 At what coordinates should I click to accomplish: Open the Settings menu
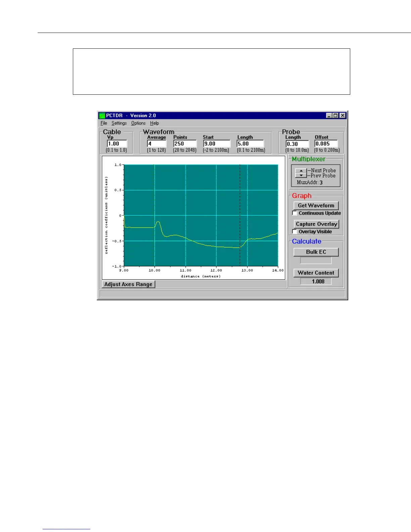pos(119,123)
